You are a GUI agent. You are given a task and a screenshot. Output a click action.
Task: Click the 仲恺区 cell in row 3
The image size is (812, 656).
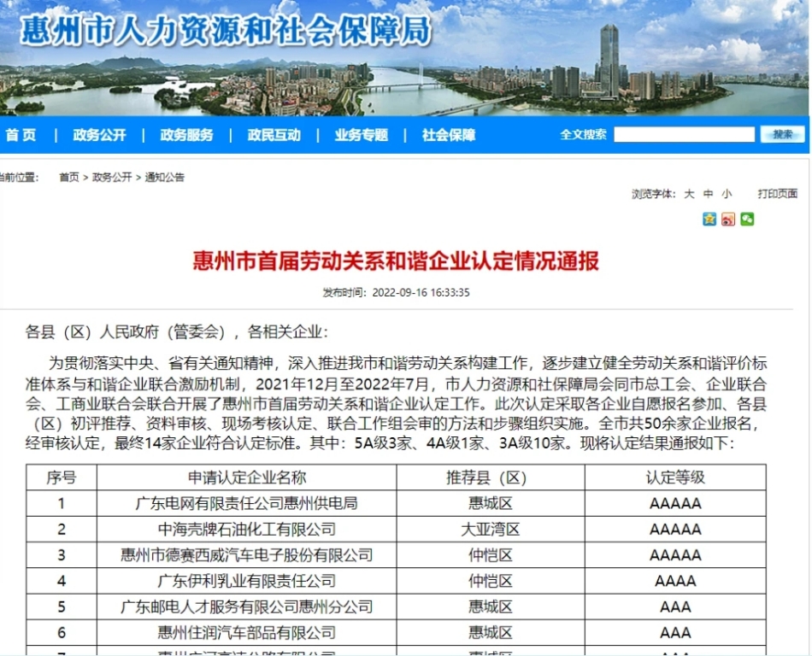click(491, 555)
